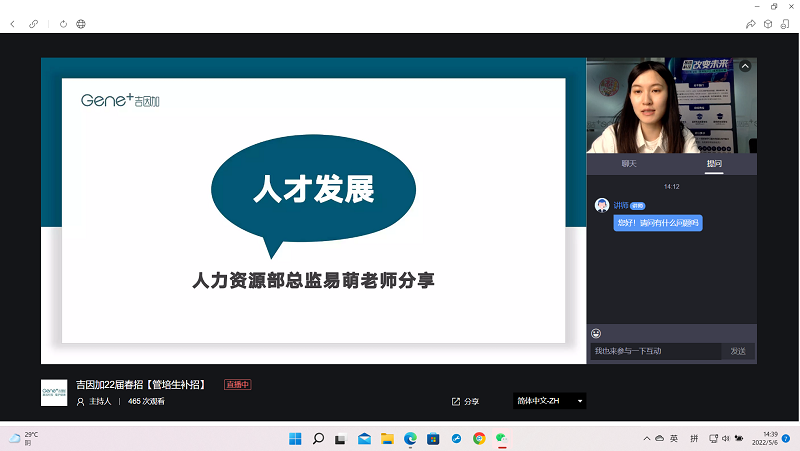Click the chat message input field
This screenshot has height=451, width=800.
point(655,351)
